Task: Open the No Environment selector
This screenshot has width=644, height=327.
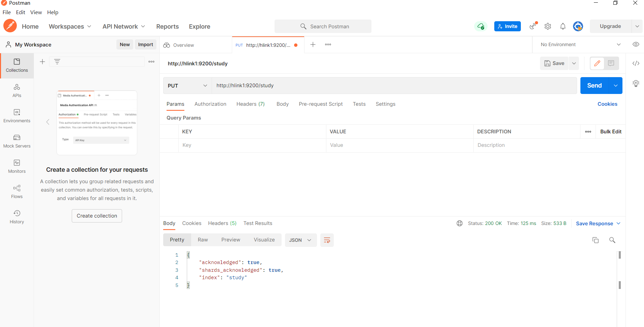Action: click(x=579, y=44)
